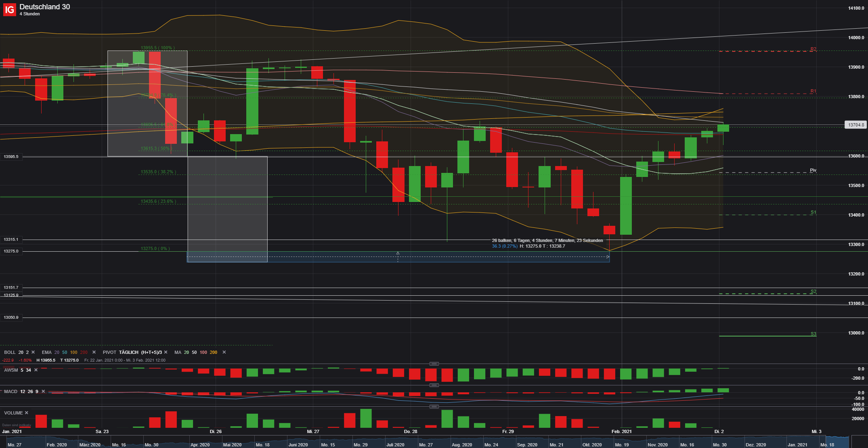Screen dimensions: 868x448
Task: Click the drag handle icon above AWSM panel
Action: point(433,364)
